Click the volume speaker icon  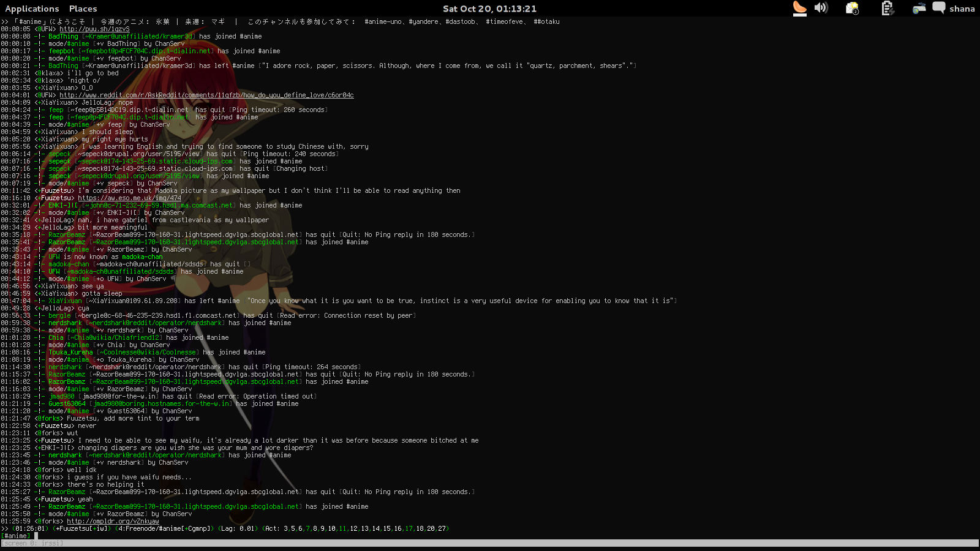pyautogui.click(x=821, y=8)
